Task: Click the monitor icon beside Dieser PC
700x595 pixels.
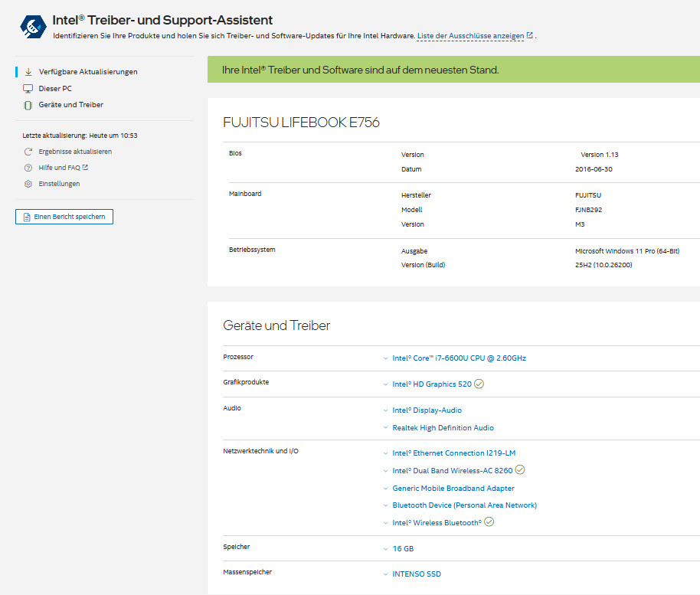Action: point(28,89)
